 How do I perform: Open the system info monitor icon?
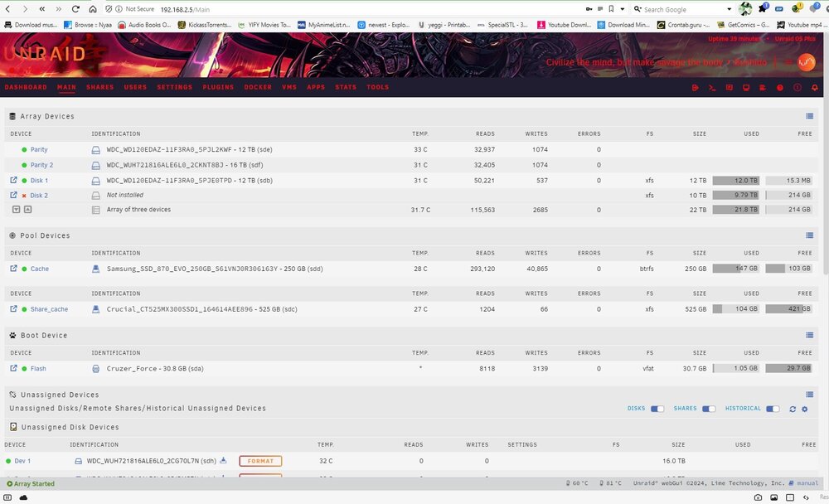(746, 88)
